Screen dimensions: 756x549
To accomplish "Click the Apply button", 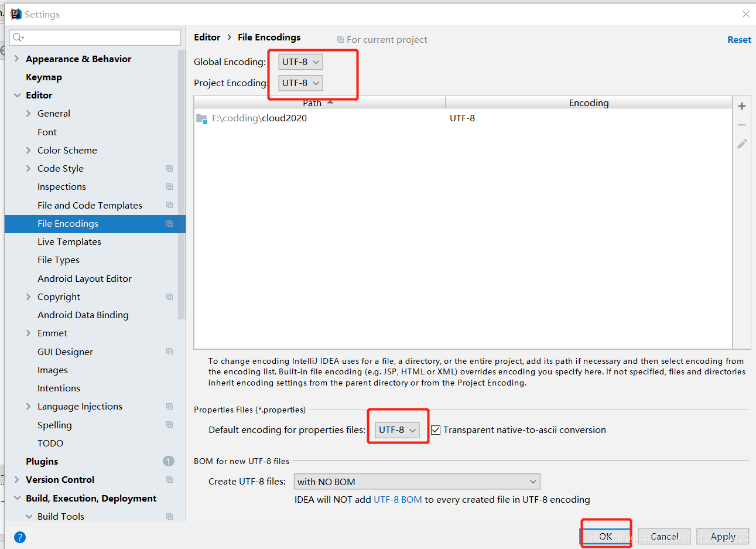I will [x=723, y=536].
